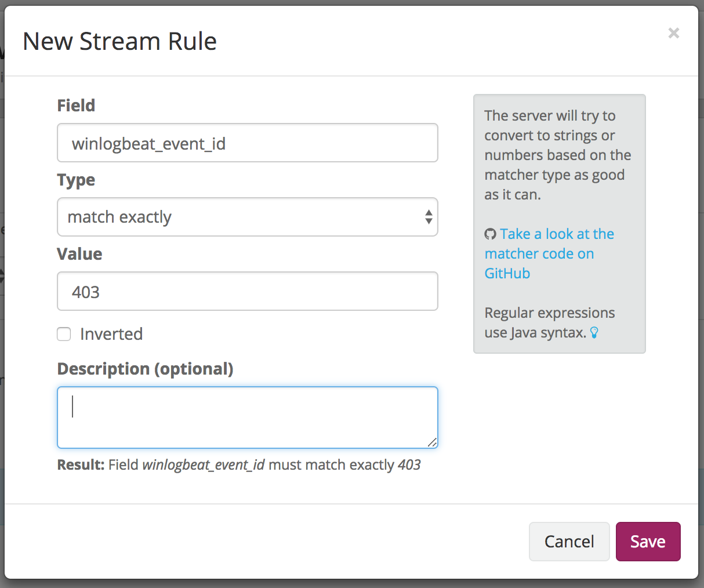The image size is (704, 588).
Task: Click the Type label above the dropdown
Action: (x=76, y=180)
